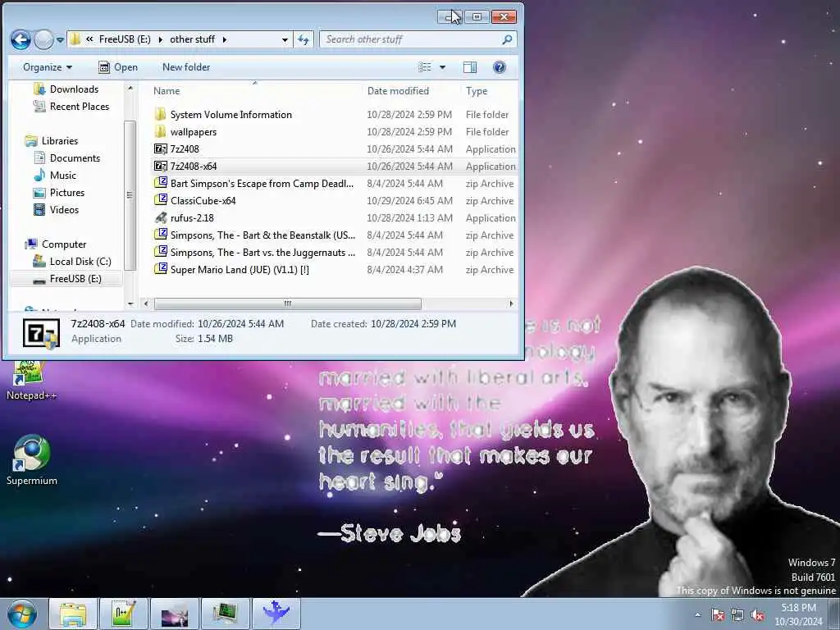Show hidden tray icons arrow

point(697,615)
